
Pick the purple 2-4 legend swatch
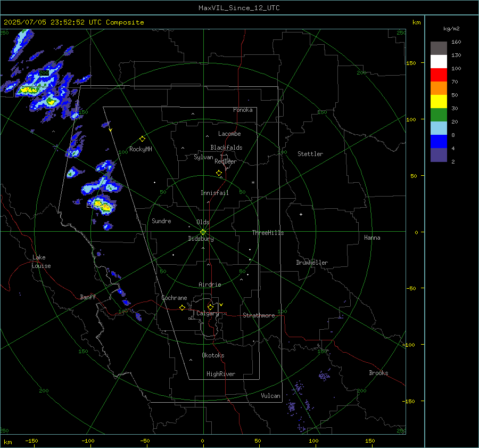439,154
